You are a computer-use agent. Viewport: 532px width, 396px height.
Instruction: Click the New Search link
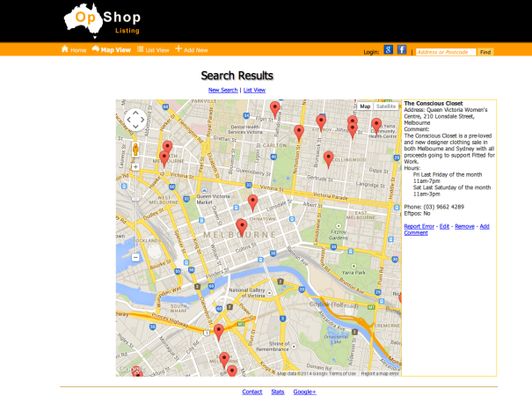click(x=222, y=90)
